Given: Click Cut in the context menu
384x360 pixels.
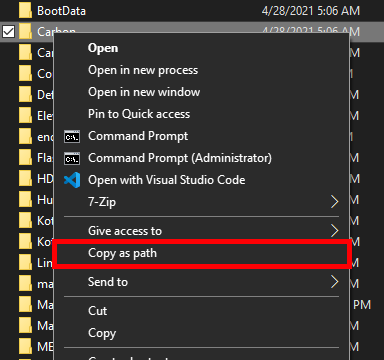Looking at the screenshot, I should (97, 311).
